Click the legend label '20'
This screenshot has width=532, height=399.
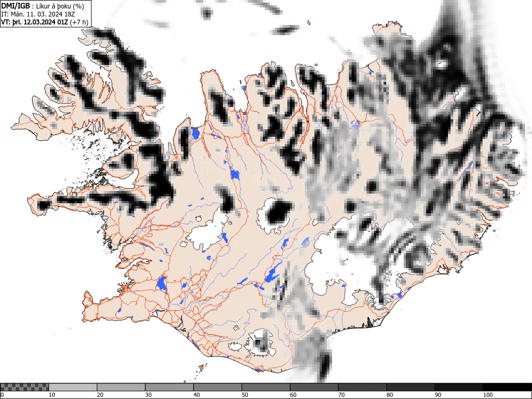coord(100,395)
